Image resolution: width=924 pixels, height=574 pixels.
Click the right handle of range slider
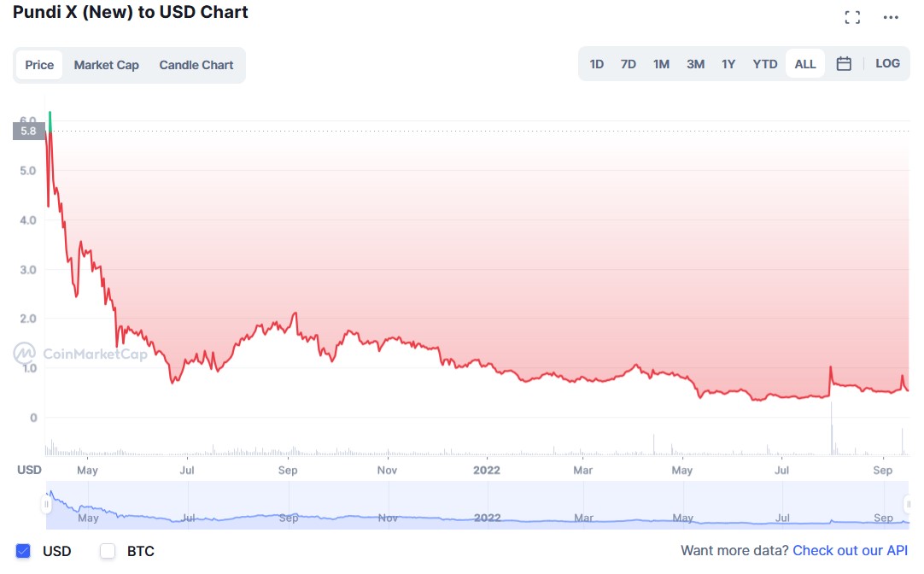(909, 505)
